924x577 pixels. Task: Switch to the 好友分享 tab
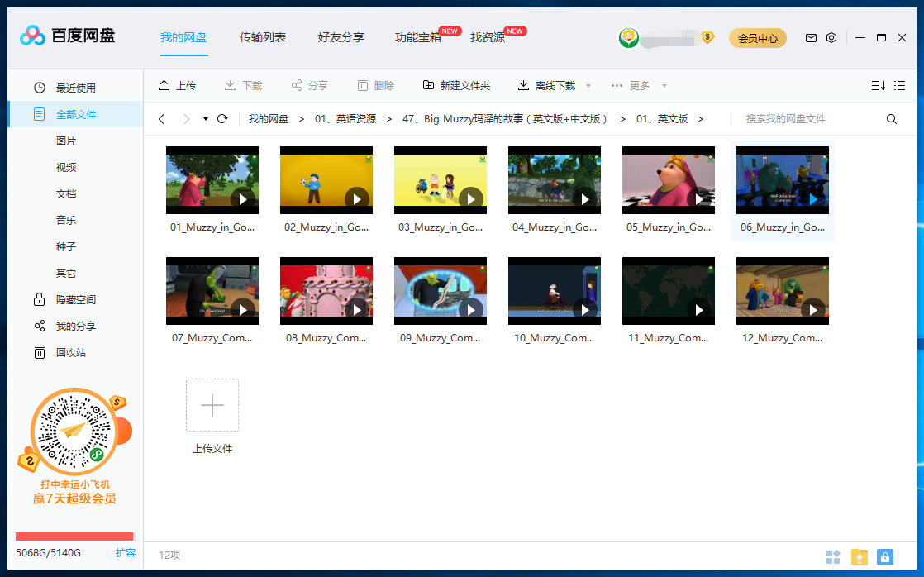pyautogui.click(x=341, y=38)
